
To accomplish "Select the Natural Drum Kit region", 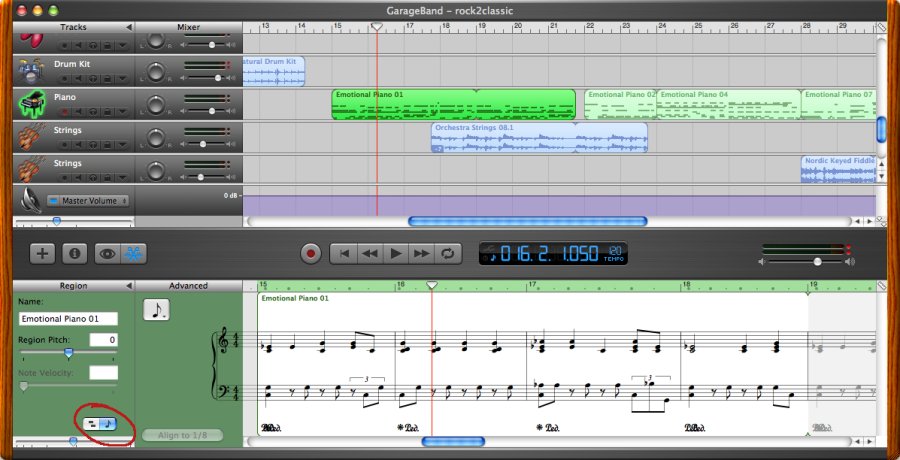I will (274, 71).
